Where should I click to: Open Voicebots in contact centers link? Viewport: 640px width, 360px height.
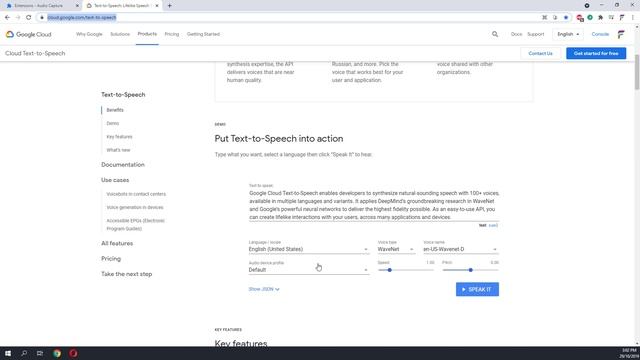pyautogui.click(x=136, y=194)
